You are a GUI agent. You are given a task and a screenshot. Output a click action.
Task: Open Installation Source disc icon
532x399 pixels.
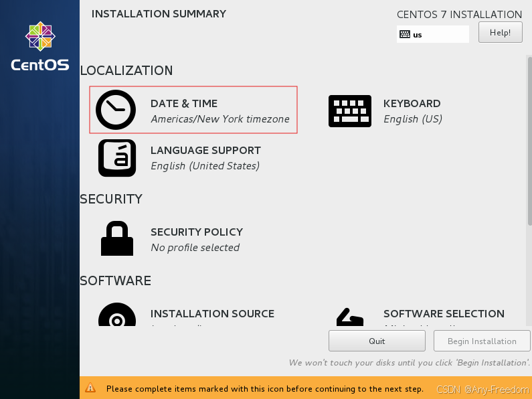pyautogui.click(x=117, y=315)
